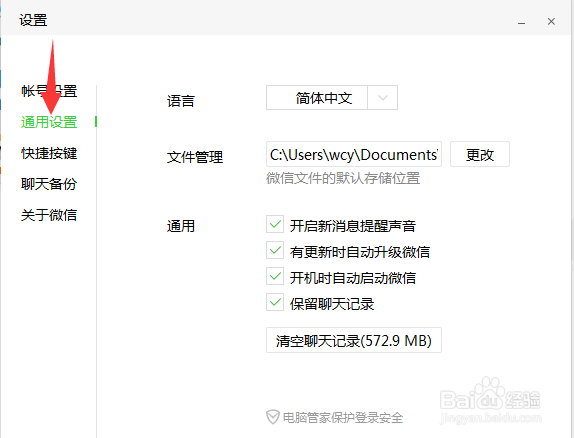Click the 通用 section label
This screenshot has height=438, width=574.
(180, 226)
